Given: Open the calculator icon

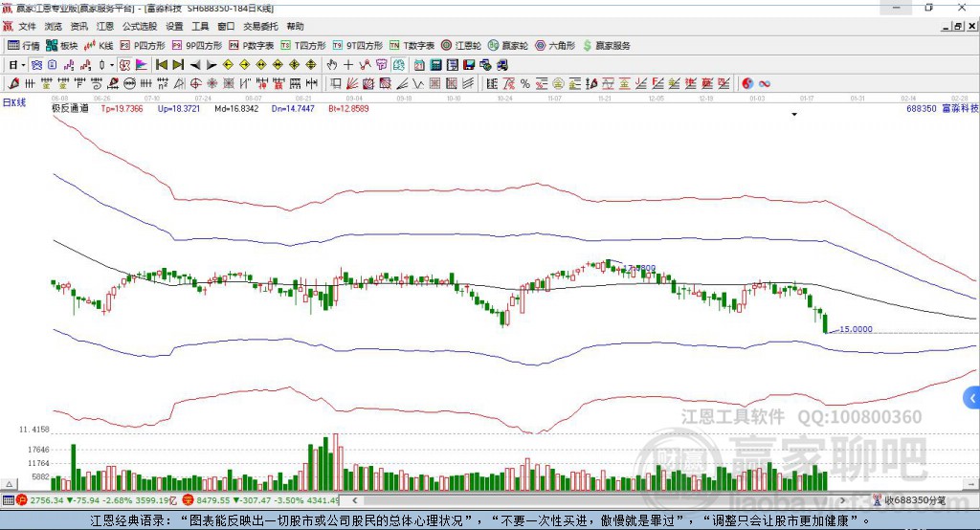Looking at the screenshot, I should click(x=435, y=65).
